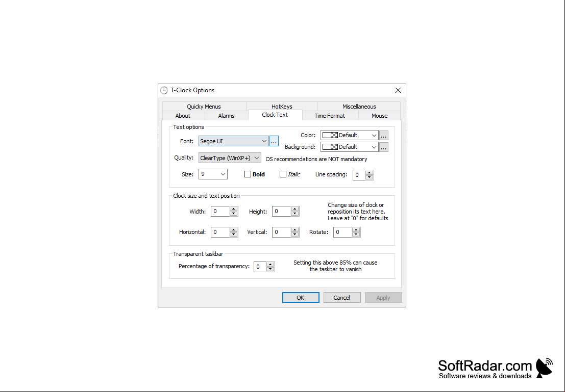The image size is (565, 392).
Task: Switch to the Miscellaneous tab
Action: tap(359, 107)
